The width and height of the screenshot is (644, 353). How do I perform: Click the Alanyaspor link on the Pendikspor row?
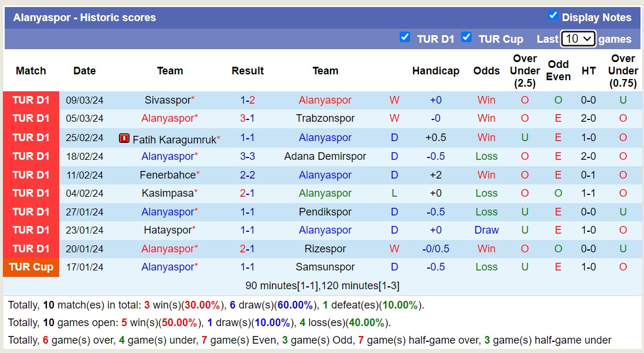(169, 211)
